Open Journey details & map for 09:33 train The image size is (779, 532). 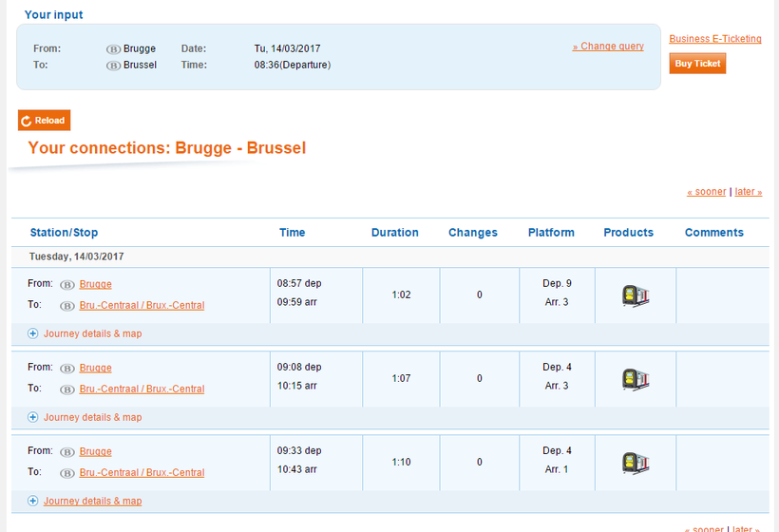click(92, 501)
